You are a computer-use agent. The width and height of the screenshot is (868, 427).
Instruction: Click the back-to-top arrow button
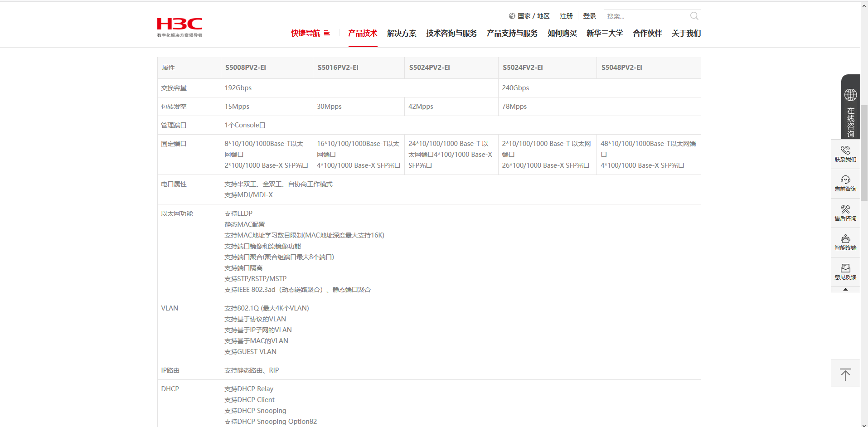(845, 374)
